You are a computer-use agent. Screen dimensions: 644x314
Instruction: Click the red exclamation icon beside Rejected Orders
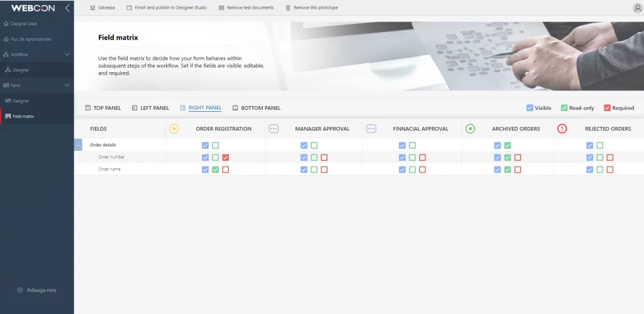click(562, 129)
